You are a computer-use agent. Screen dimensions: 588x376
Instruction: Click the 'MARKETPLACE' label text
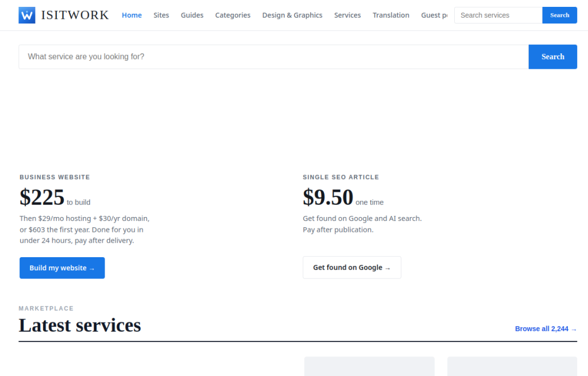tap(46, 308)
